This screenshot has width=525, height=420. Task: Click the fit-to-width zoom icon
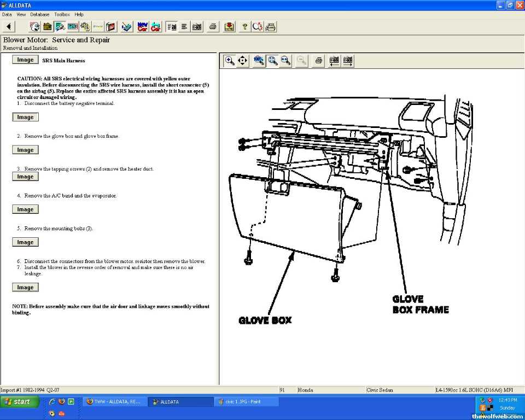point(285,61)
